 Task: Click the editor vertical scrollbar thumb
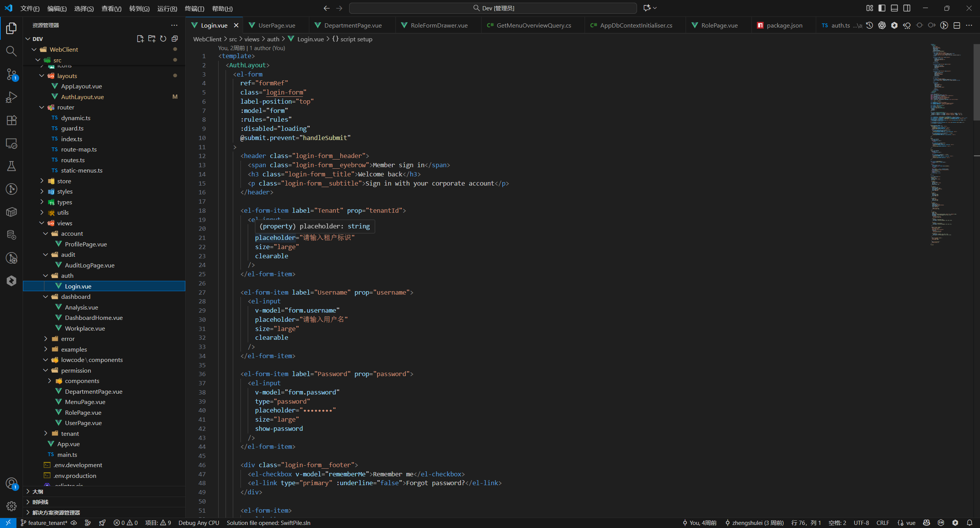976,82
